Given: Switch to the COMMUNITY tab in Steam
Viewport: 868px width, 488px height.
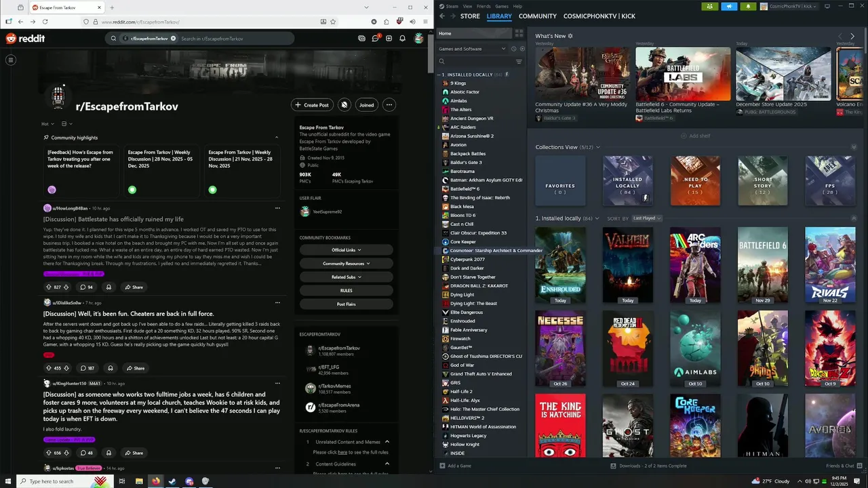Looking at the screenshot, I should click(538, 16).
